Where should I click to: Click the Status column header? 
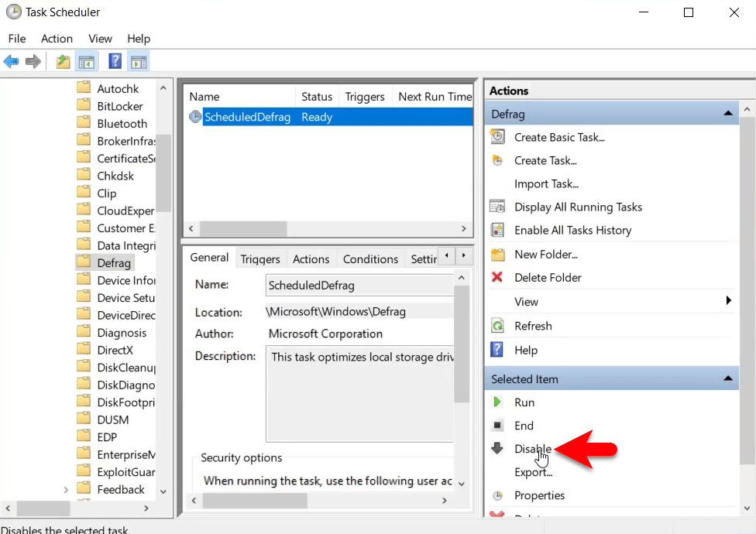(317, 96)
